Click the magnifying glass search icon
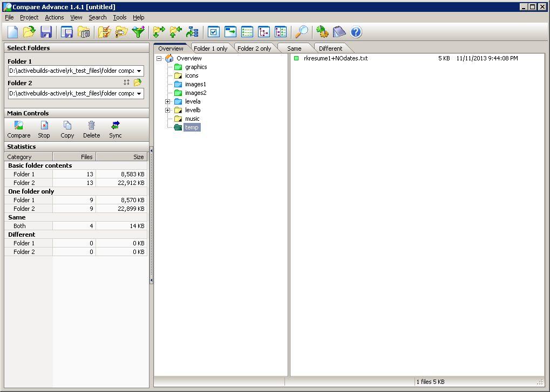This screenshot has height=392, width=550. pos(302,32)
